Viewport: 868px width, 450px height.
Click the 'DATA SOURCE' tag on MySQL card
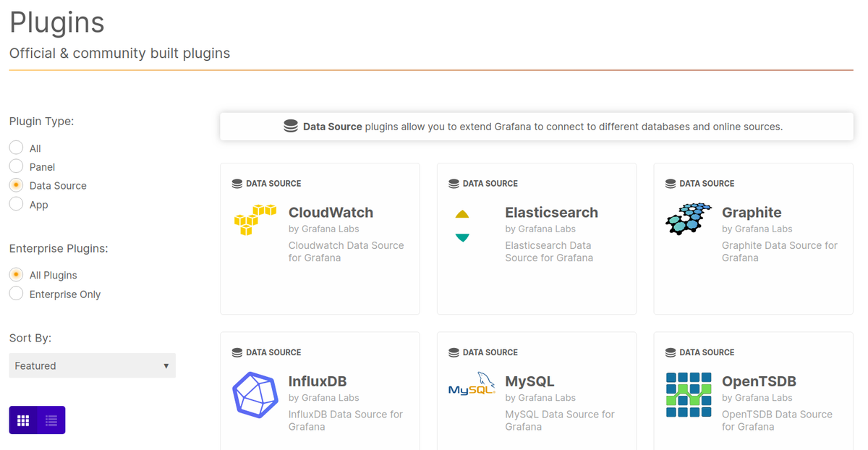(490, 353)
